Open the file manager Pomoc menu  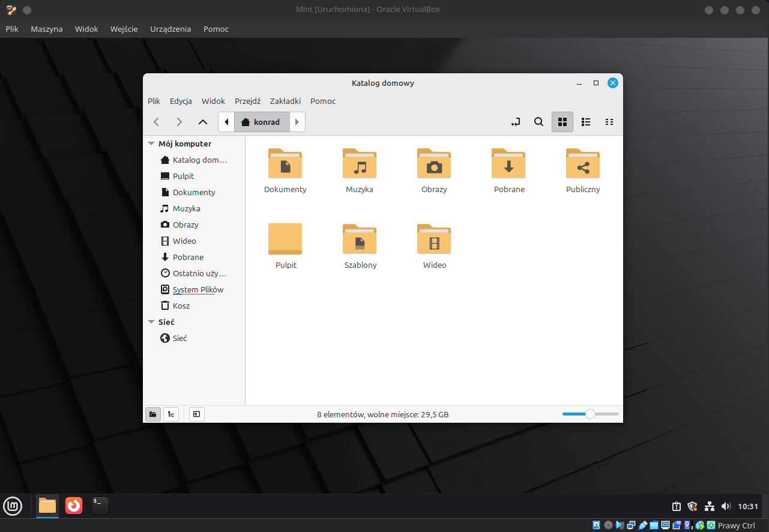[x=323, y=101]
